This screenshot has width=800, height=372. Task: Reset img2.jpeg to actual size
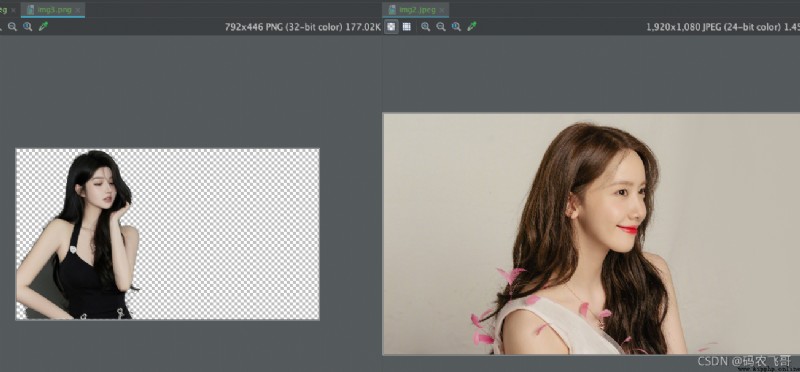pyautogui.click(x=456, y=27)
